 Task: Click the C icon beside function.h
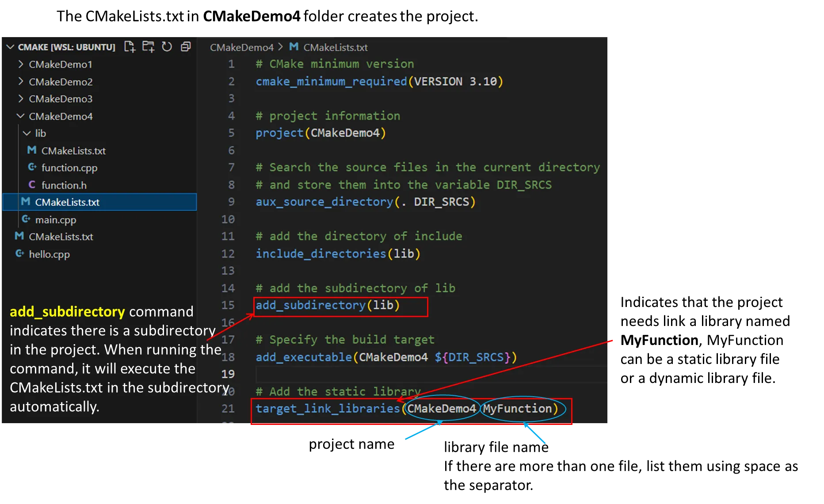point(32,185)
